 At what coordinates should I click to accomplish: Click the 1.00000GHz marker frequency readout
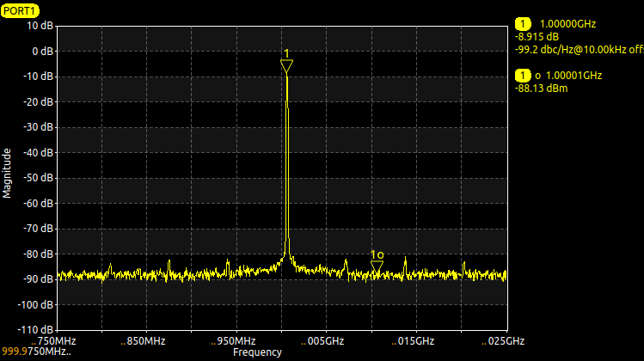point(567,24)
